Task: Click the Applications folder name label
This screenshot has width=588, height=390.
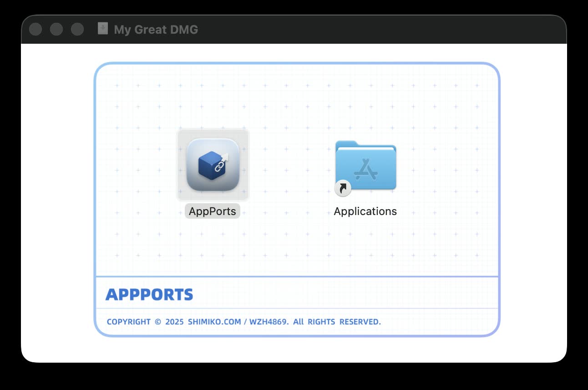Action: [x=365, y=211]
